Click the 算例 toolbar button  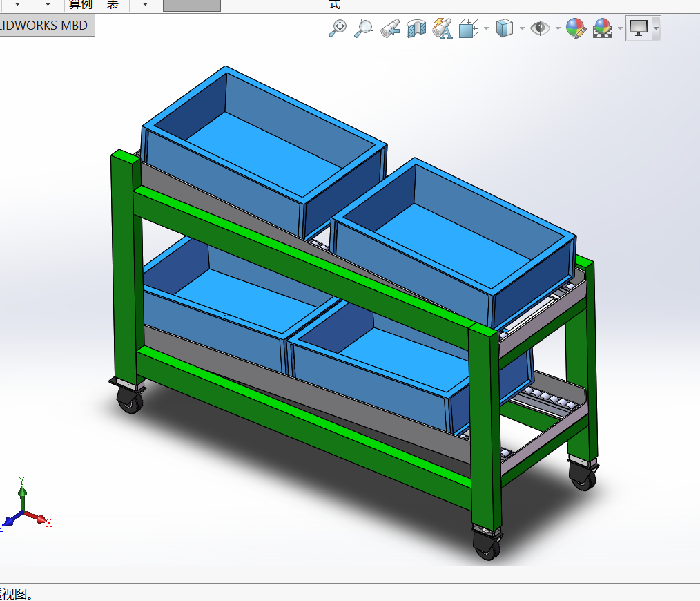coord(80,5)
